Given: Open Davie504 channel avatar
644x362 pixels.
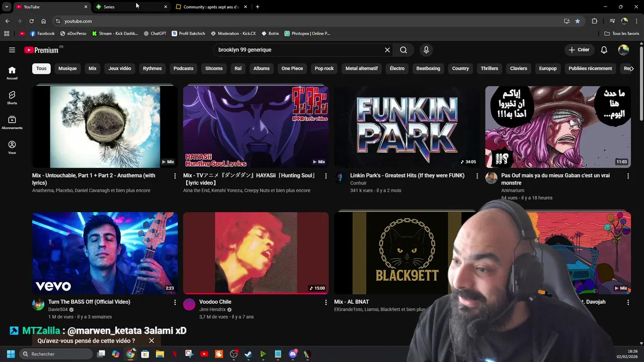Looking at the screenshot, I should pyautogui.click(x=38, y=304).
